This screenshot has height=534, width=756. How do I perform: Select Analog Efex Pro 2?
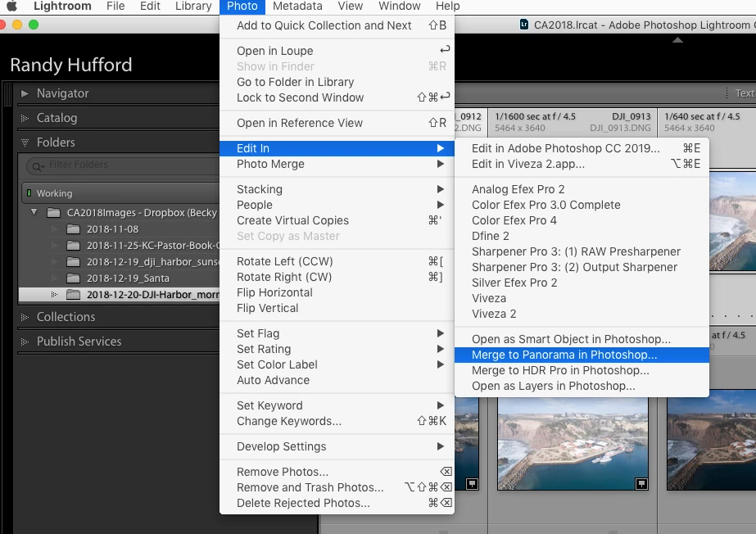pos(582,189)
